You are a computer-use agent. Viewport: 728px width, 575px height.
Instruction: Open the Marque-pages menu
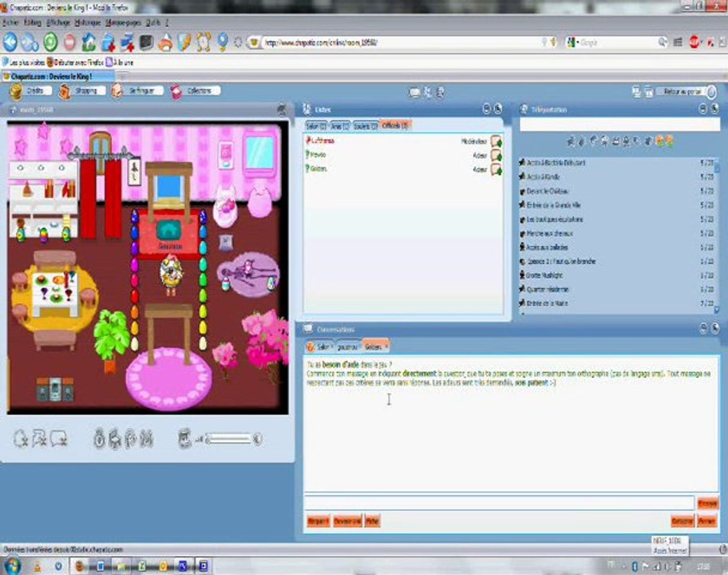123,22
